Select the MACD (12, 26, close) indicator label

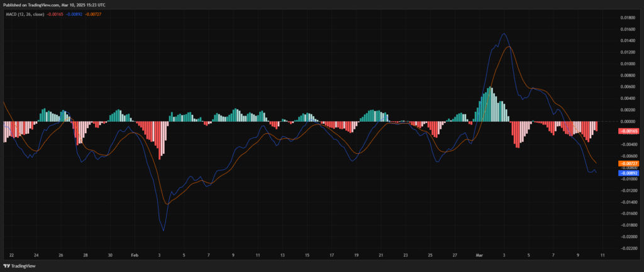[x=25, y=14]
